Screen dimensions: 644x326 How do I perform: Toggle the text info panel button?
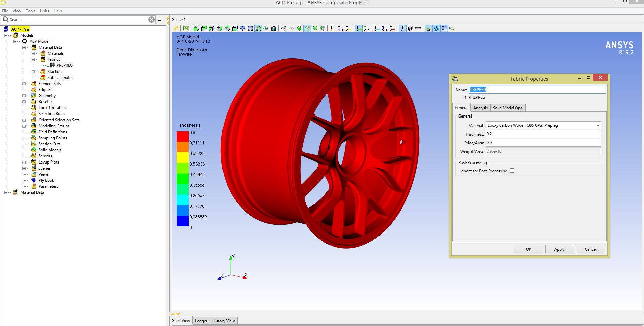pyautogui.click(x=444, y=28)
